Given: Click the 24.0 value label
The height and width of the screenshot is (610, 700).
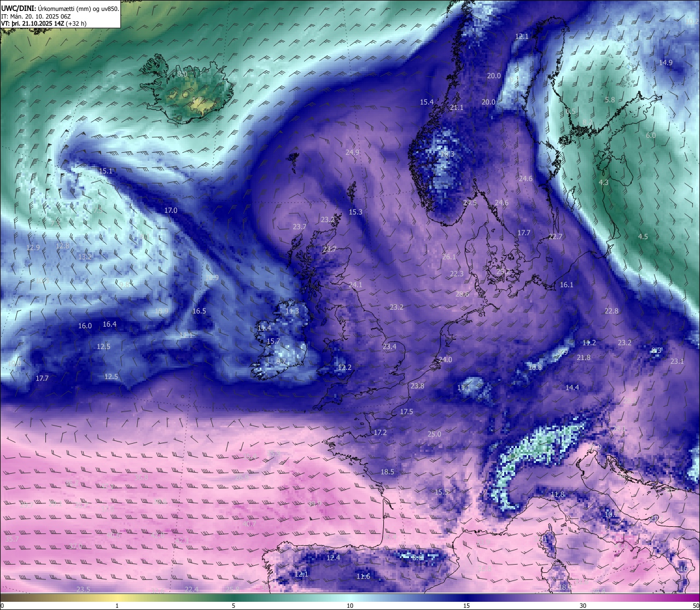Looking at the screenshot, I should (445, 360).
